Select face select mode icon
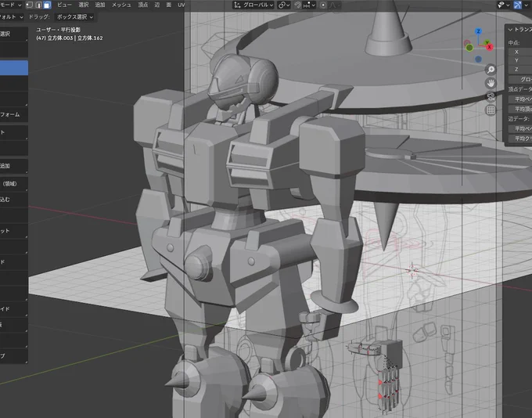532x418 pixels. pos(47,5)
